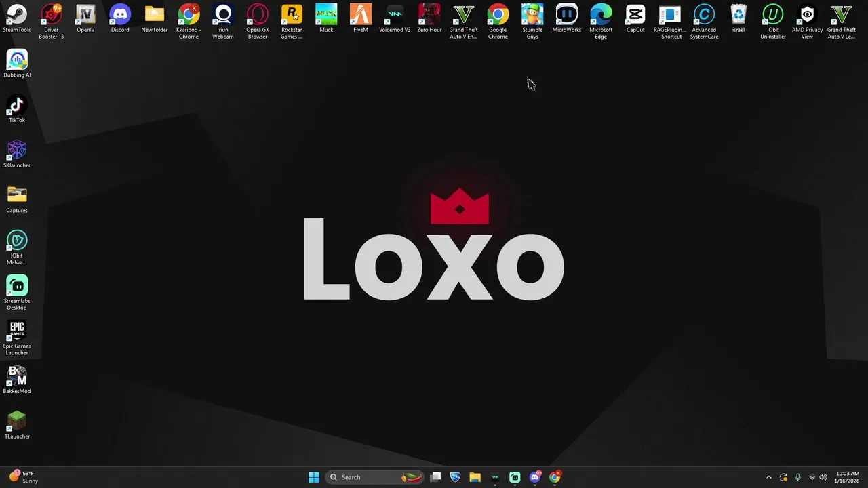This screenshot has width=868, height=488.
Task: Open the clock showing 10:03 AM
Action: coord(848,477)
